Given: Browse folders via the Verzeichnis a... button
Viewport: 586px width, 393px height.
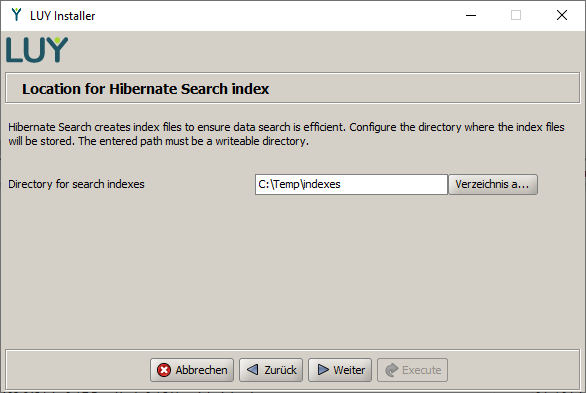Looking at the screenshot, I should pos(493,184).
